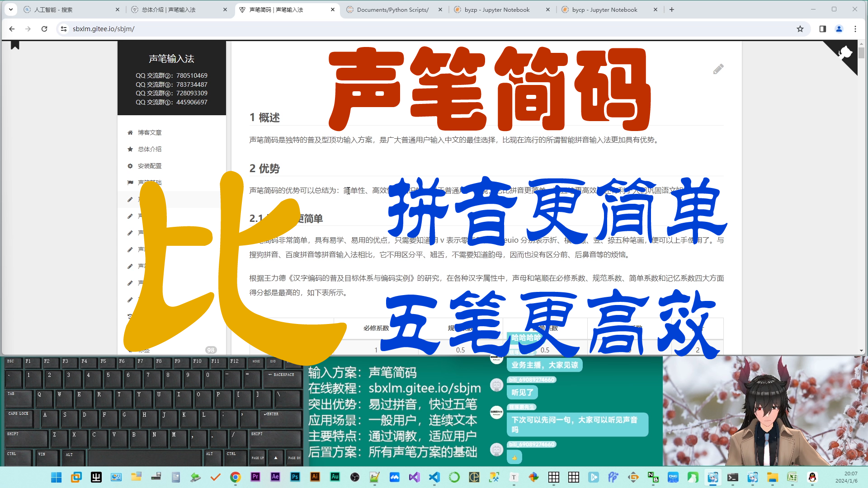Click the 2 优势 heading

[x=265, y=169]
